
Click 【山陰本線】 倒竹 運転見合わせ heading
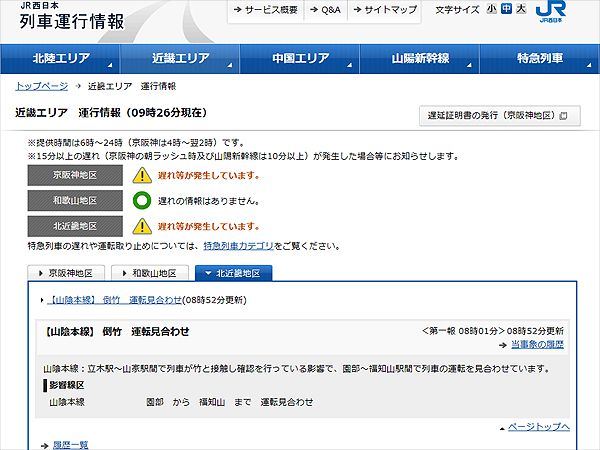coord(116,331)
